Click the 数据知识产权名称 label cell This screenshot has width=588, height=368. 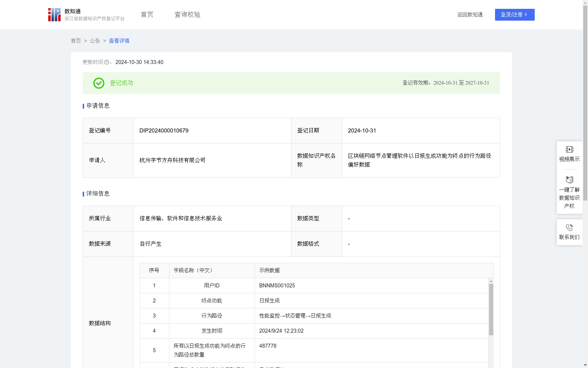point(316,160)
